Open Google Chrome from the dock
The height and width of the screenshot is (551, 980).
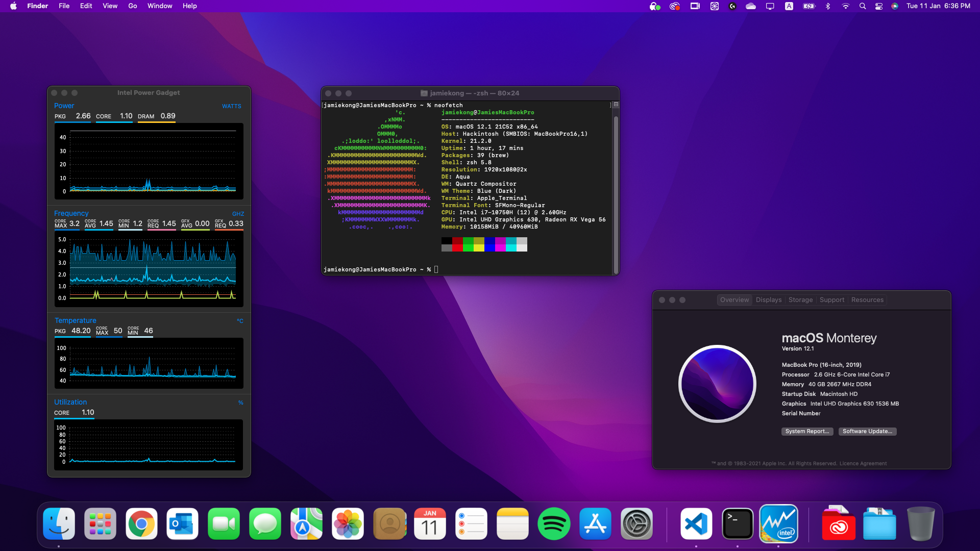[141, 524]
